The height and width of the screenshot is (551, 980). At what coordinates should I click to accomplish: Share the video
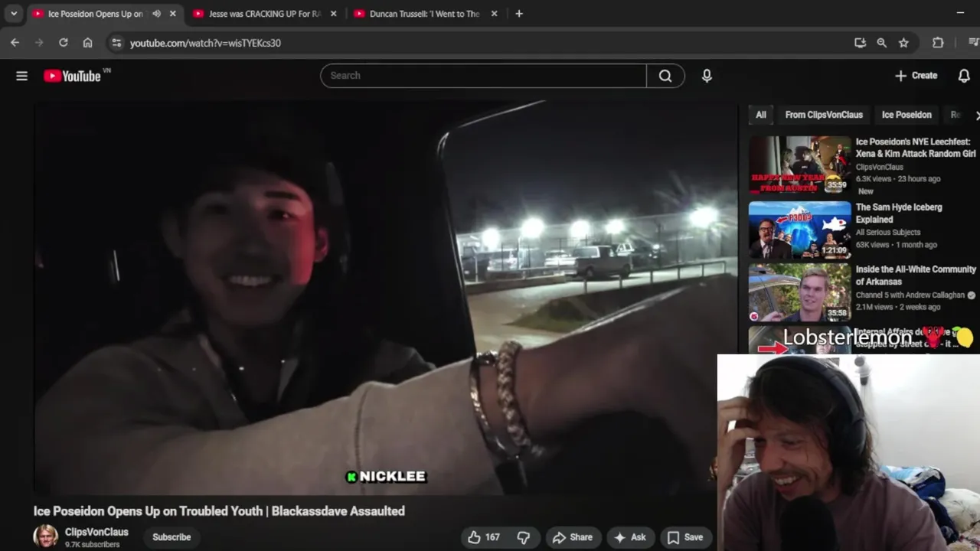click(x=573, y=537)
